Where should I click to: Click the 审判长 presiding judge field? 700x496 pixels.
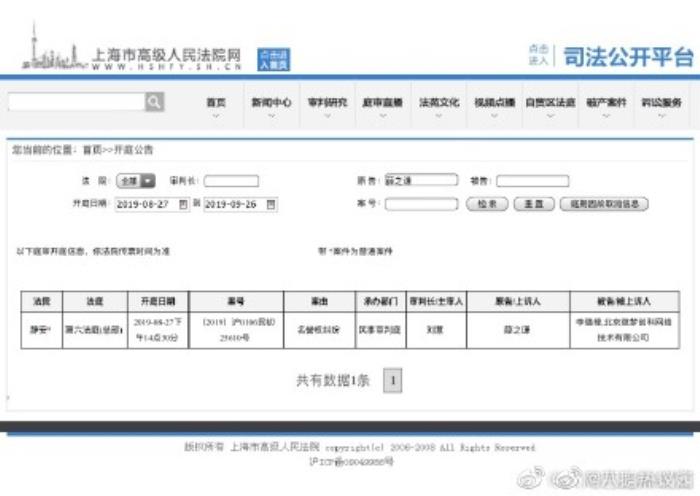[x=231, y=182]
